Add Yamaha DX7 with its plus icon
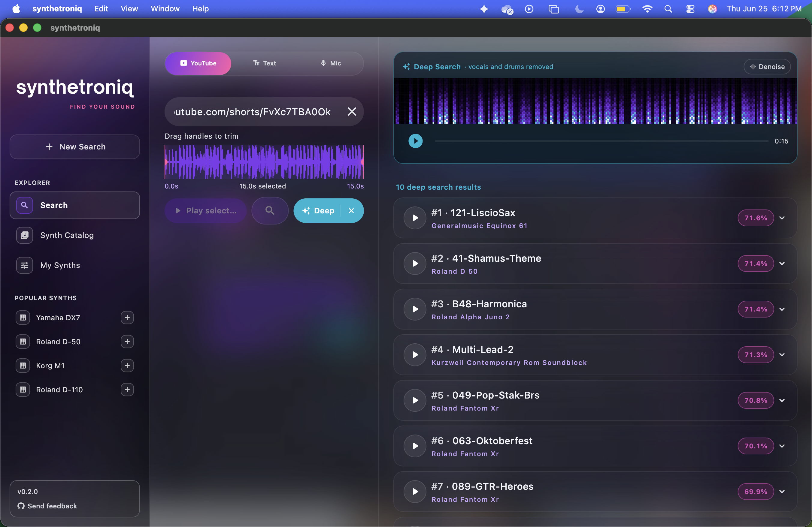 click(x=127, y=318)
